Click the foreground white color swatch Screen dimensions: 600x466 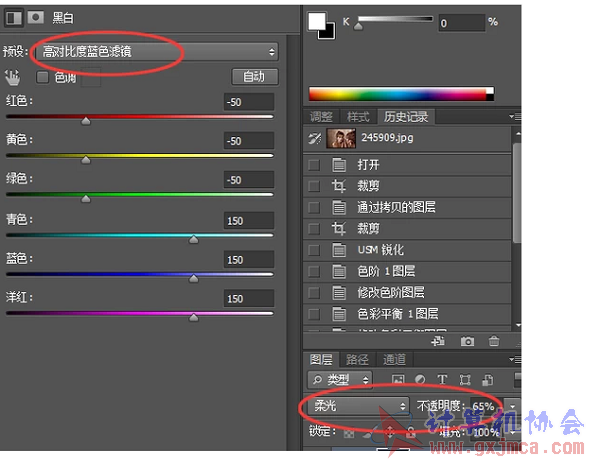[316, 21]
